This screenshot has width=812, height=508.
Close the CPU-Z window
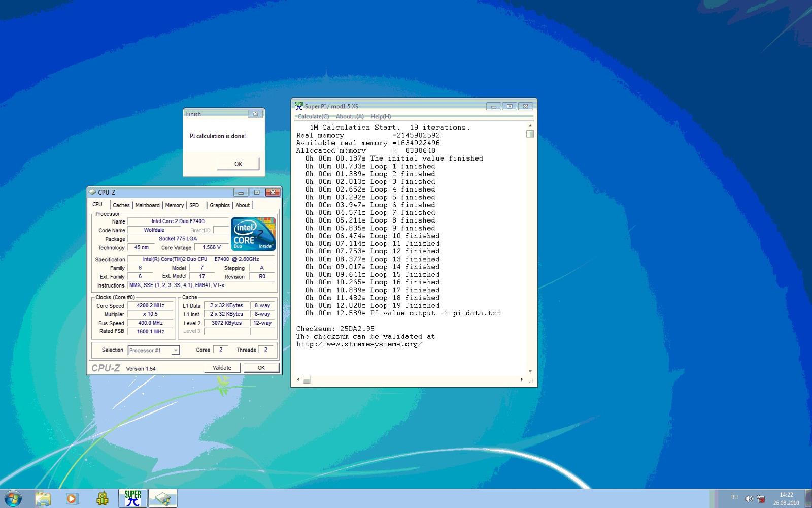[x=273, y=192]
